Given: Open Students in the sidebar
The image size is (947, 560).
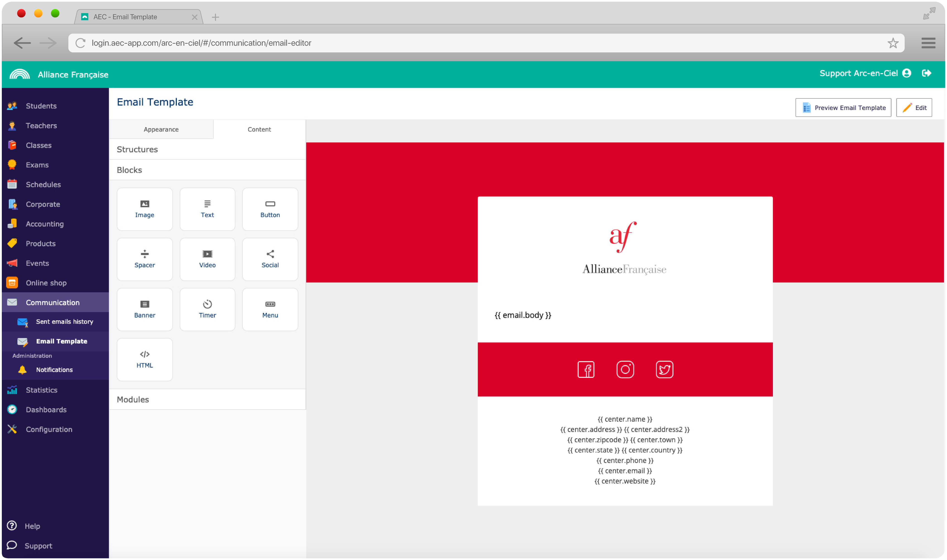Looking at the screenshot, I should point(55,106).
